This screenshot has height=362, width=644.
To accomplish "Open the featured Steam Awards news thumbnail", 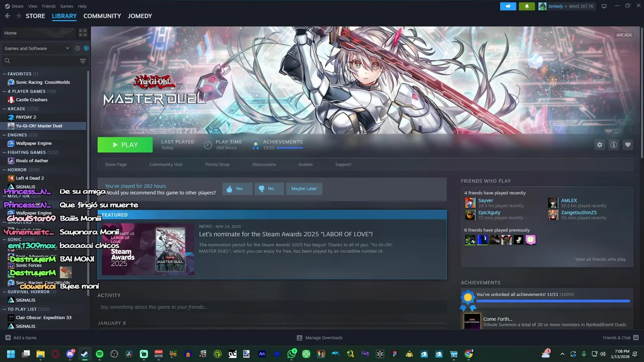I will point(148,249).
